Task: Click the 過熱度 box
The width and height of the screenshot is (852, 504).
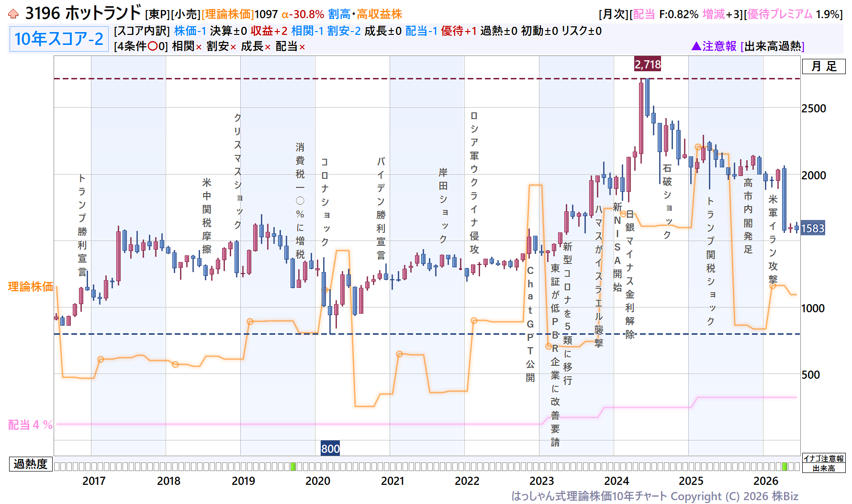Action: tap(31, 464)
